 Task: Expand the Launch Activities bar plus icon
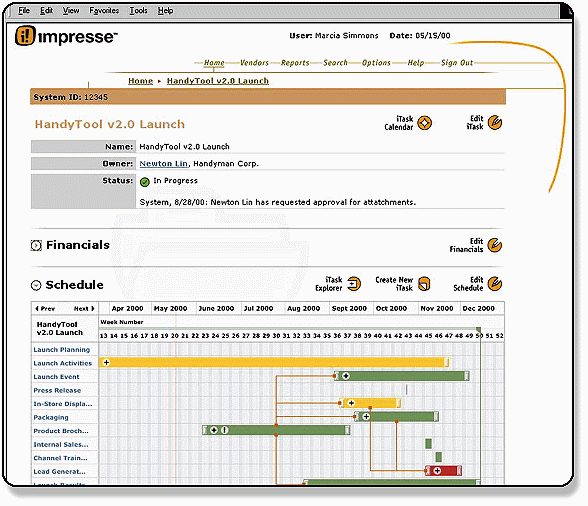tap(106, 362)
